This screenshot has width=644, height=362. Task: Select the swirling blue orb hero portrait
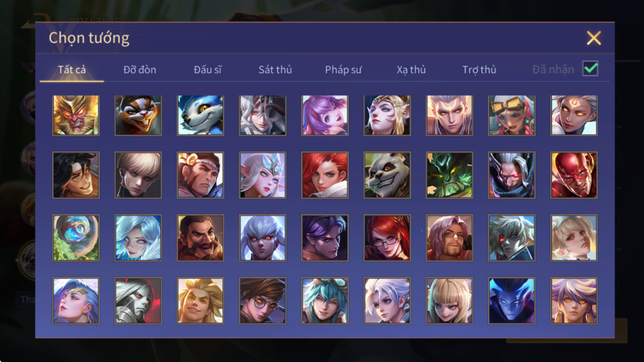(76, 238)
